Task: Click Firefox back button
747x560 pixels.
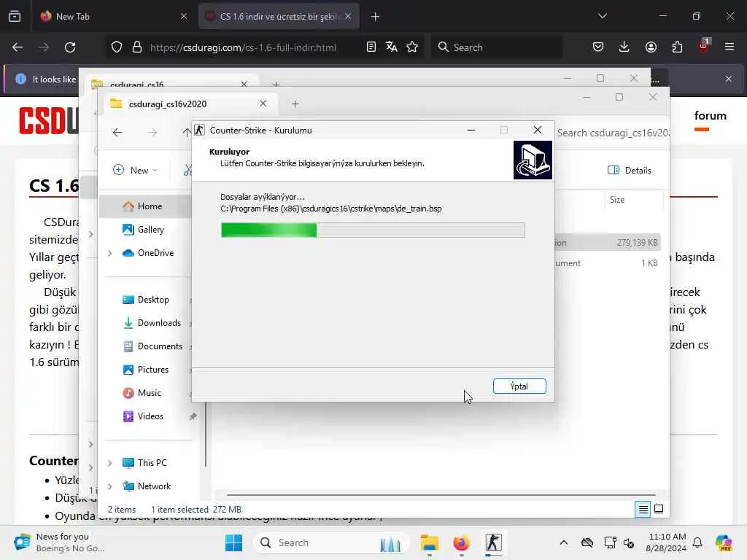Action: click(18, 47)
